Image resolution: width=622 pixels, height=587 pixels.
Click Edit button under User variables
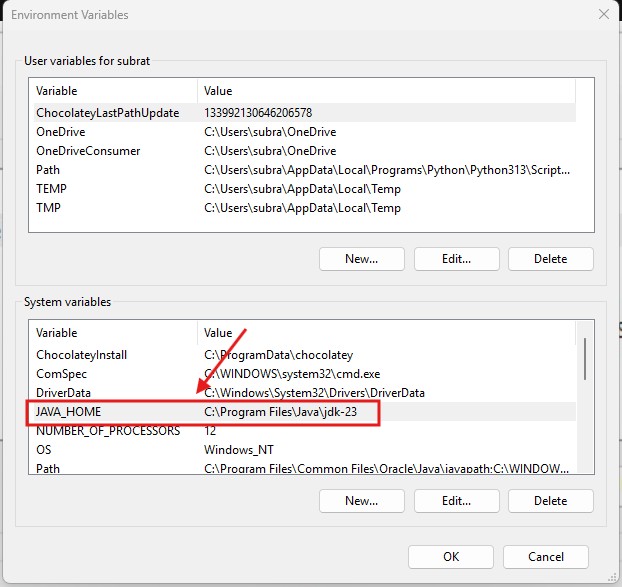coord(456,259)
